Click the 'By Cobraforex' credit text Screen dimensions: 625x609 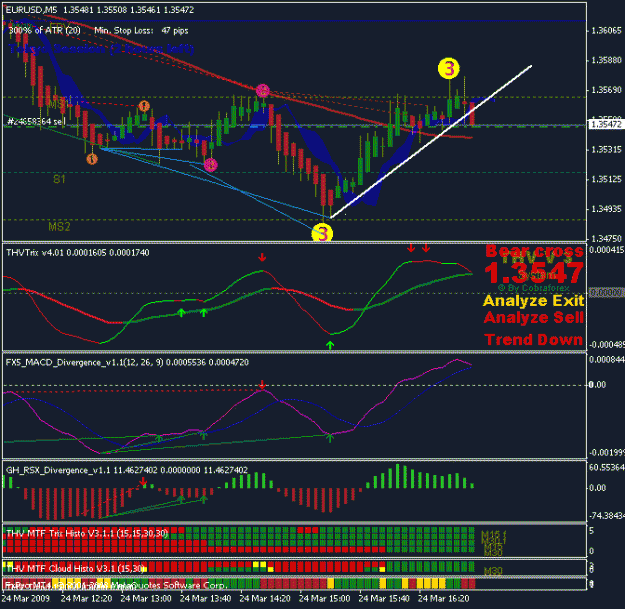534,288
